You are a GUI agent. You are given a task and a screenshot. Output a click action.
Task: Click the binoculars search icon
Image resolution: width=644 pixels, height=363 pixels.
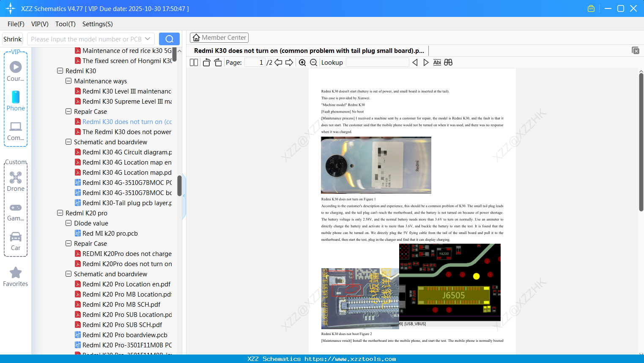coord(448,63)
